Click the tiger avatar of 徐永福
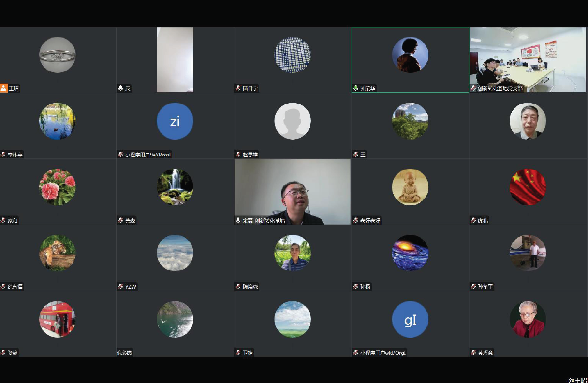The image size is (588, 383). pyautogui.click(x=58, y=253)
